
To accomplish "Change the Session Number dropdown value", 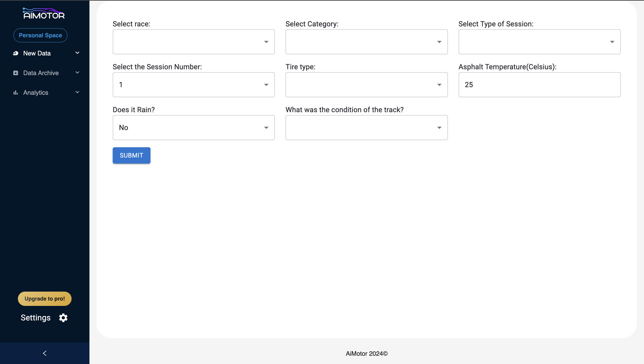I will click(x=193, y=85).
